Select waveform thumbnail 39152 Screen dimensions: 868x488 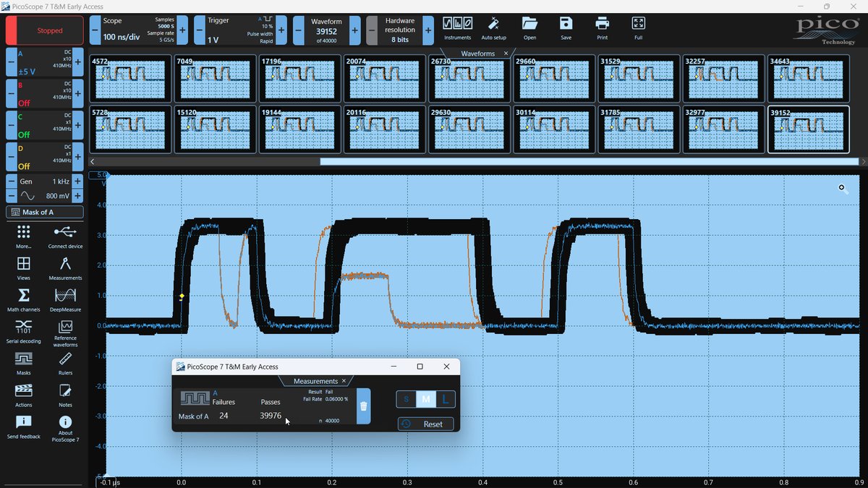point(808,130)
